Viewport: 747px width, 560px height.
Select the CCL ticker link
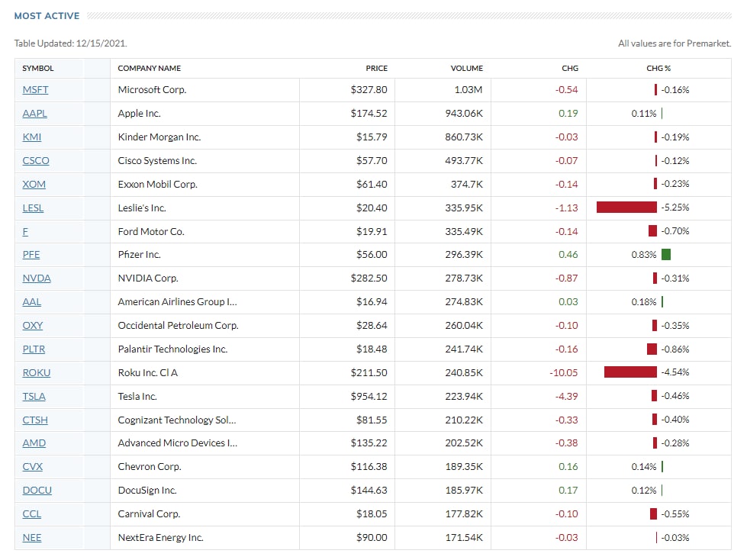pyautogui.click(x=32, y=513)
